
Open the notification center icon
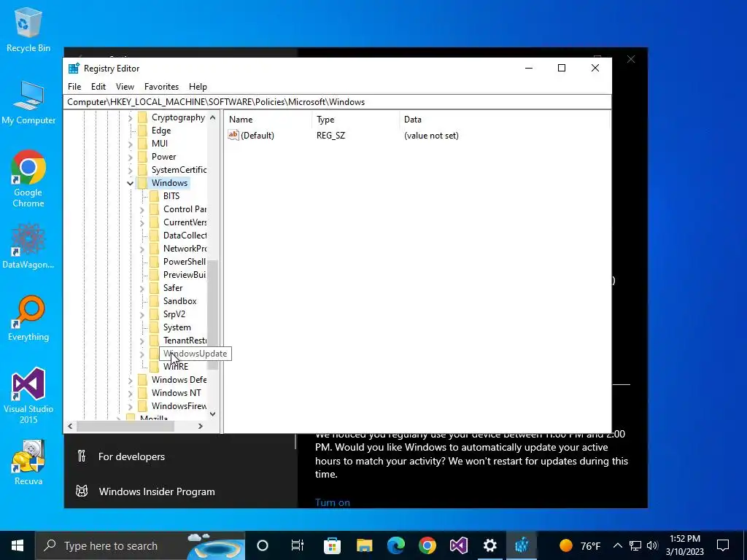[723, 545]
